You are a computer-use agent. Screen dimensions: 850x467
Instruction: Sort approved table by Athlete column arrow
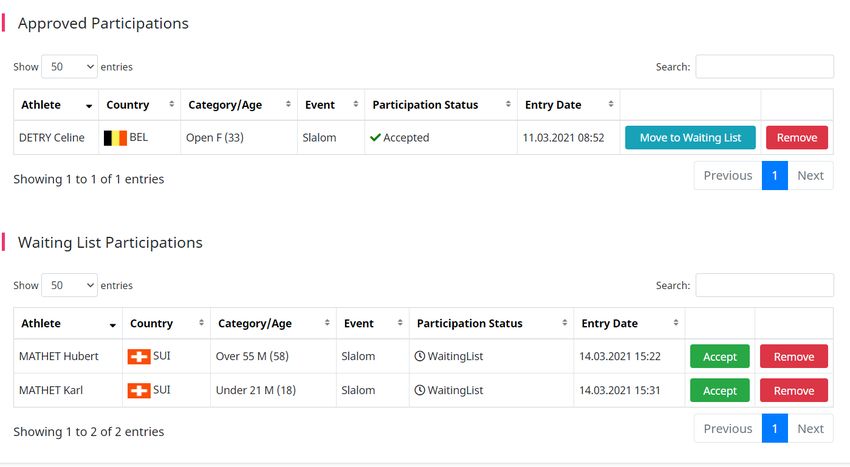tap(89, 106)
